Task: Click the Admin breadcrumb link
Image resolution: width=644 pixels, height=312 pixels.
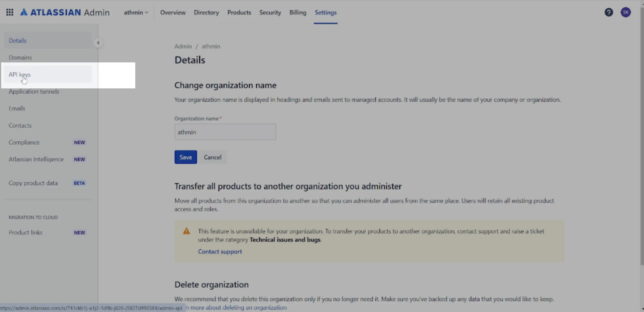Action: (x=183, y=46)
